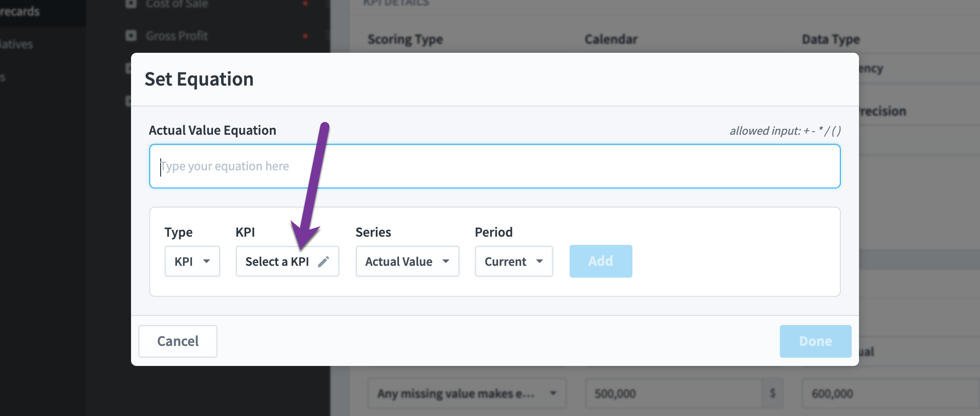Open the Scorecards sidebar menu item

click(20, 11)
